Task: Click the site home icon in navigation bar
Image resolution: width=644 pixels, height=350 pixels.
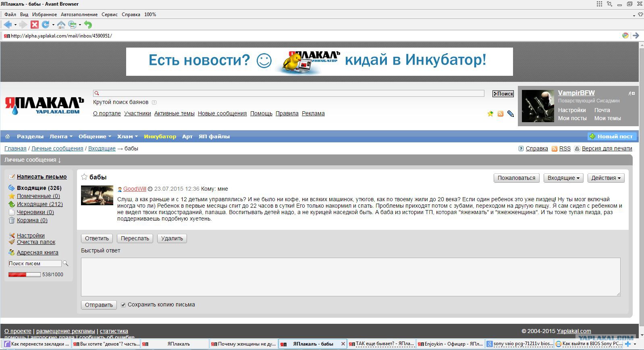Action: 7,136
